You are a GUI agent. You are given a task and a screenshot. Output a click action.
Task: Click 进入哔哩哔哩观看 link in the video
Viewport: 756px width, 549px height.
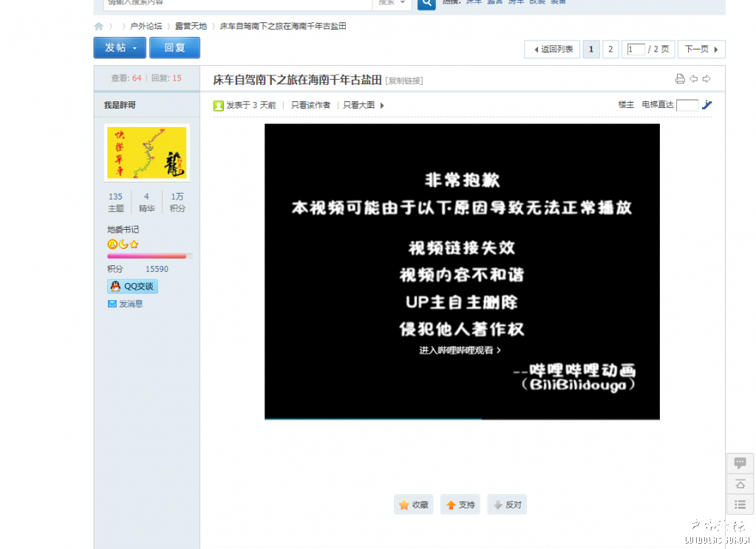pos(460,350)
